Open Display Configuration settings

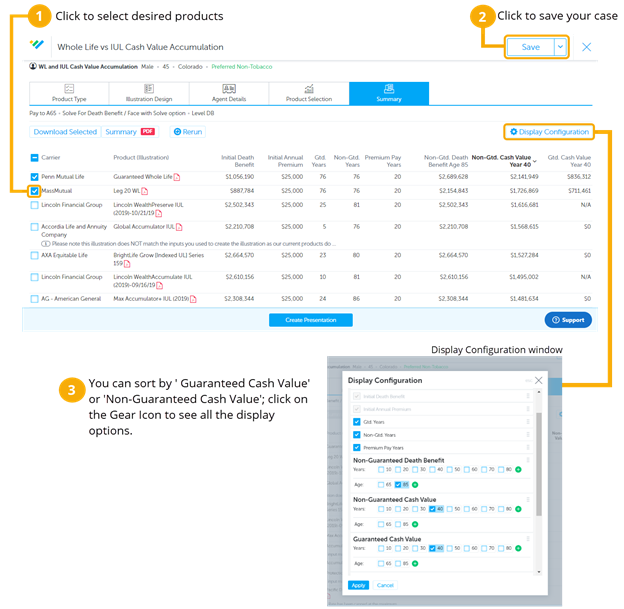click(x=549, y=132)
